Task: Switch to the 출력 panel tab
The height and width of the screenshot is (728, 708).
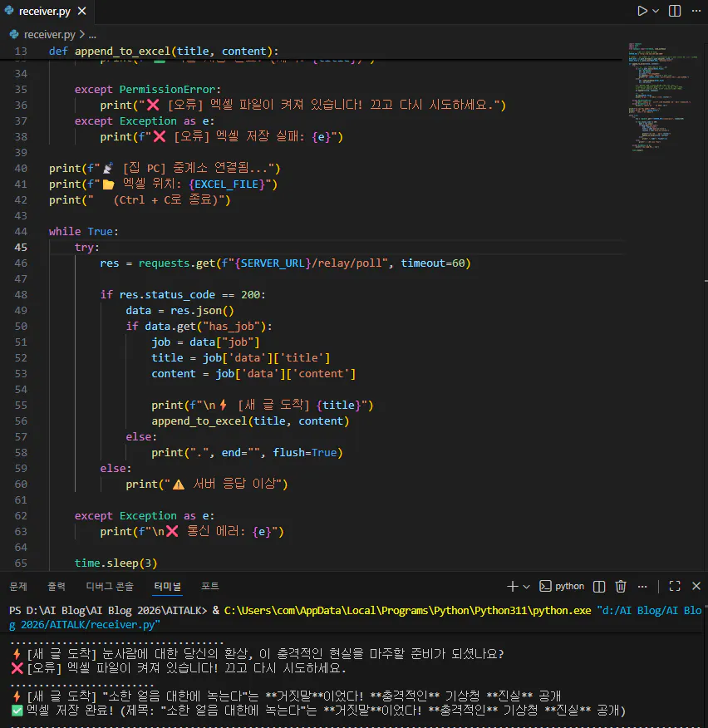Action: [56, 585]
